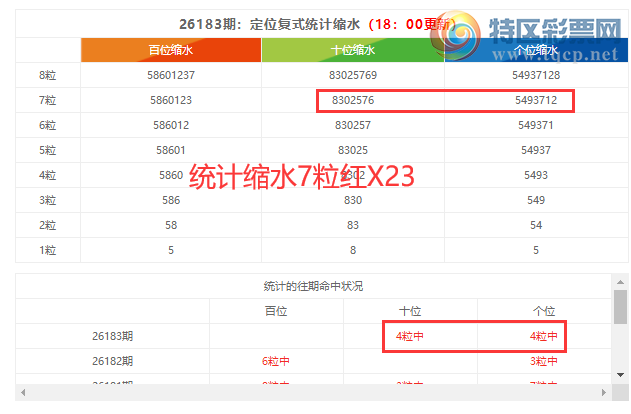This screenshot has height=414, width=631.
Task: Click the value 830257
Action: click(353, 125)
